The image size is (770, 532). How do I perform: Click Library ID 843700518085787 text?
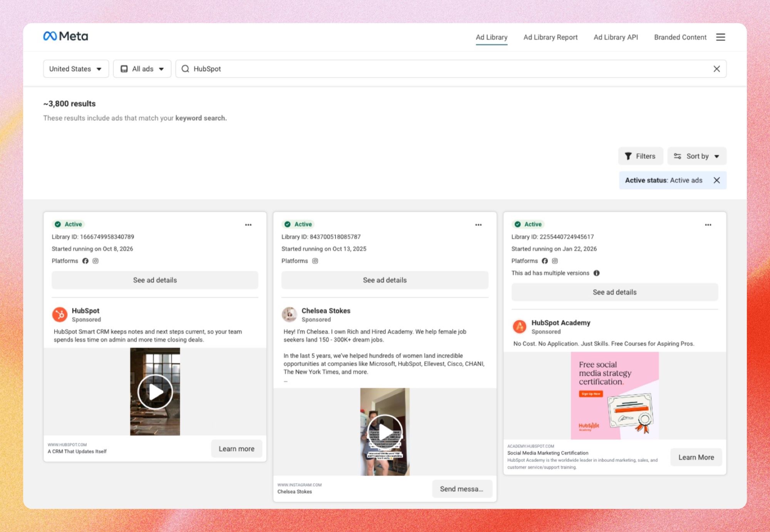[321, 237]
